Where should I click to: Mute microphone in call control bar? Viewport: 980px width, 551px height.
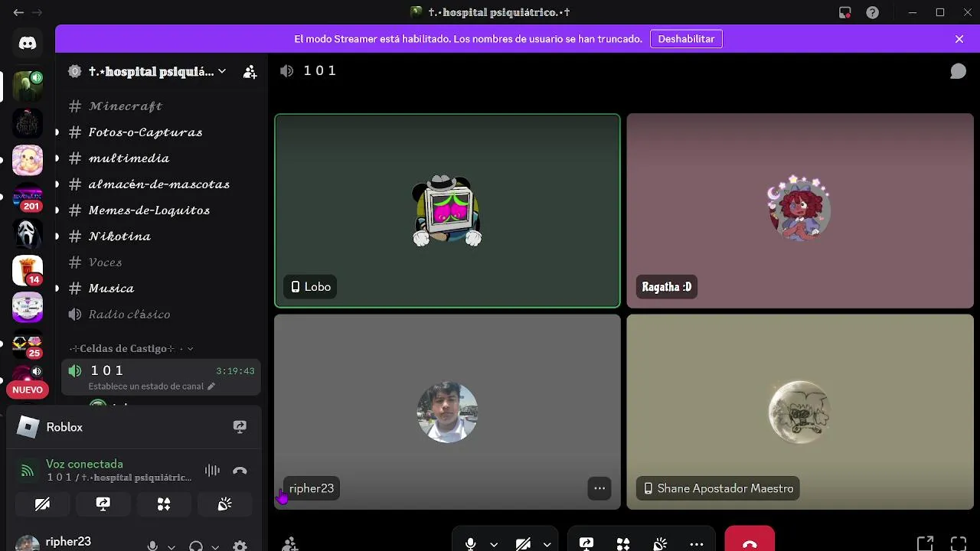(471, 543)
